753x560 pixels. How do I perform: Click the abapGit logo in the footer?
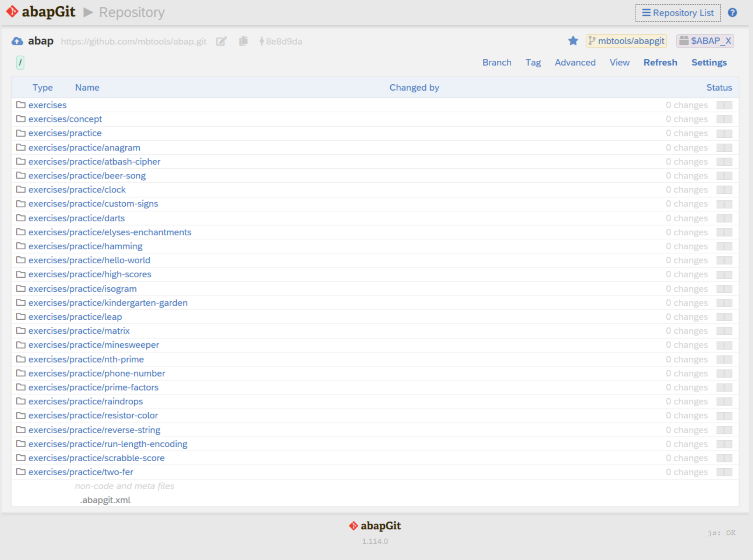pos(375,526)
